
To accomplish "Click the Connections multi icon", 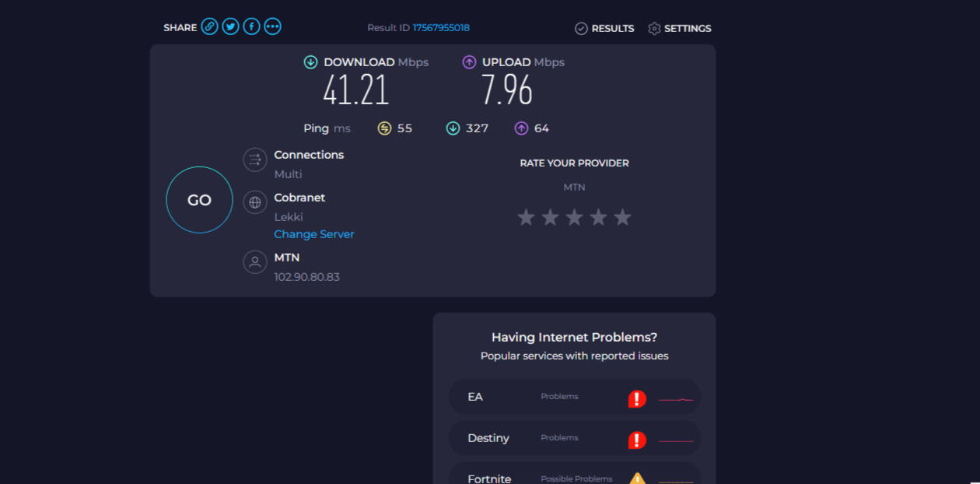I will click(x=255, y=160).
